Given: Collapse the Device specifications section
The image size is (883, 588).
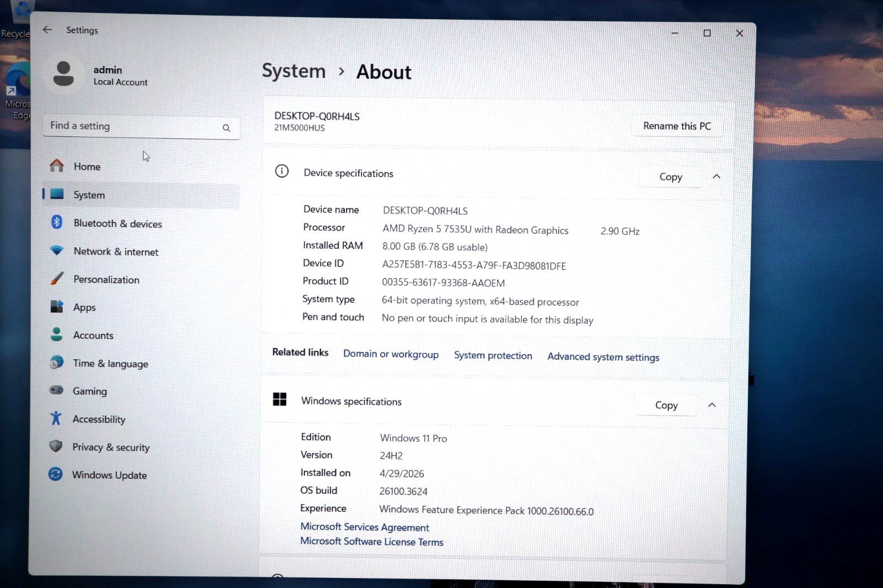Looking at the screenshot, I should [716, 177].
